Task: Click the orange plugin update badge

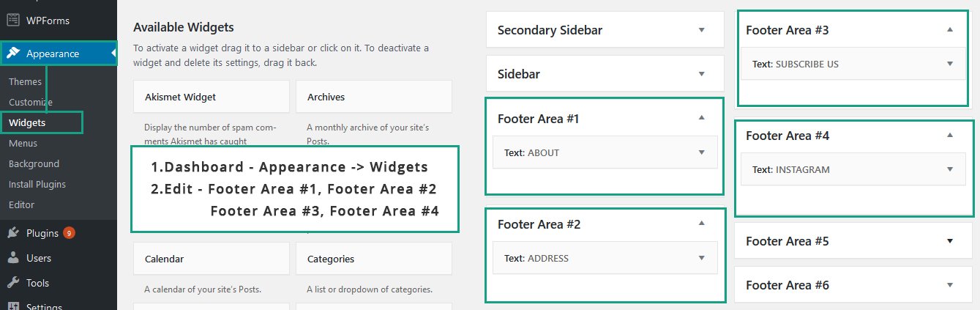Action: (69, 234)
